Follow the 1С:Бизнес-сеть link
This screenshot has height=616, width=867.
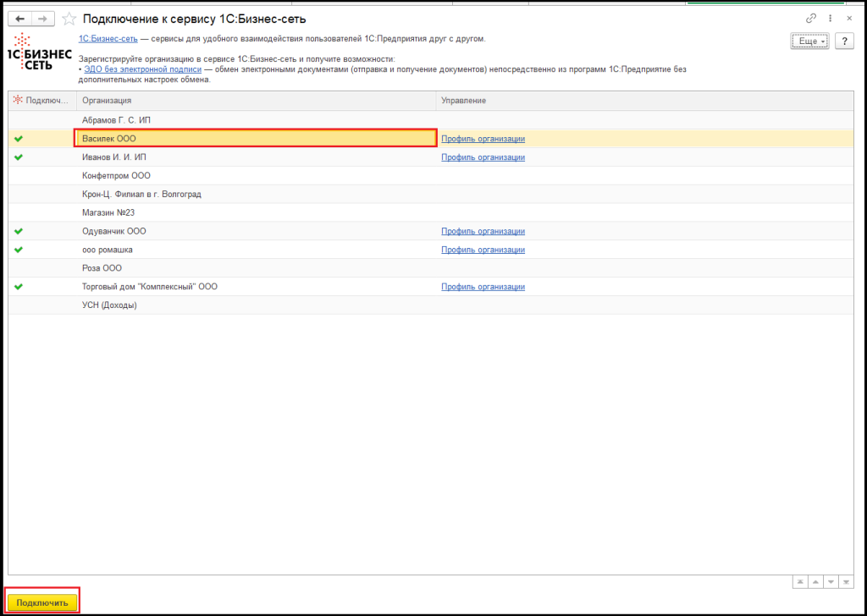pyautogui.click(x=108, y=39)
